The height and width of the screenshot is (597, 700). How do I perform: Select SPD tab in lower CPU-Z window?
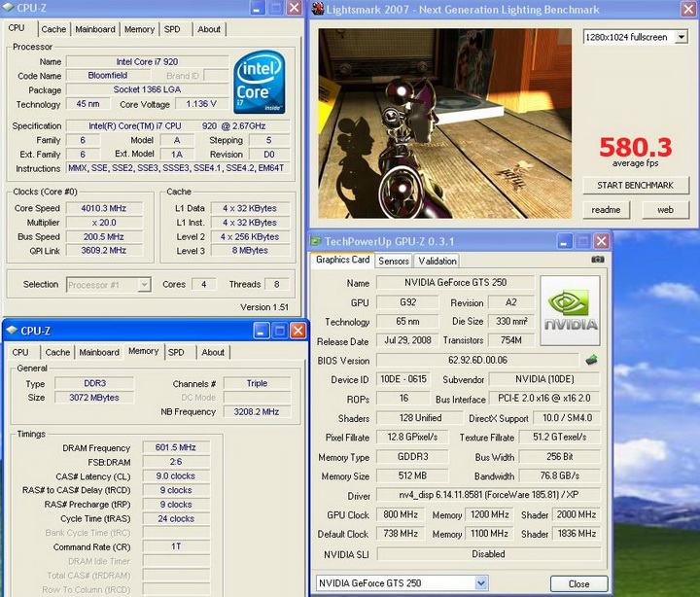point(176,352)
